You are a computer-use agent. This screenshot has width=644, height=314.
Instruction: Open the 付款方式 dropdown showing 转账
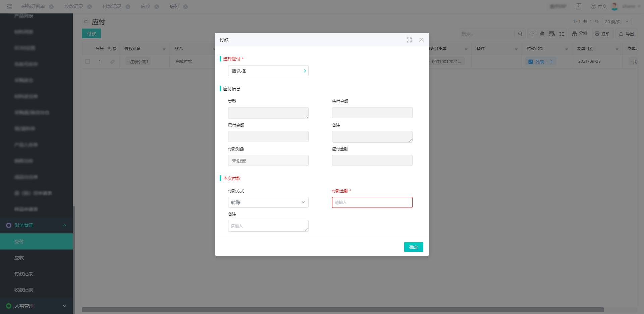(268, 202)
